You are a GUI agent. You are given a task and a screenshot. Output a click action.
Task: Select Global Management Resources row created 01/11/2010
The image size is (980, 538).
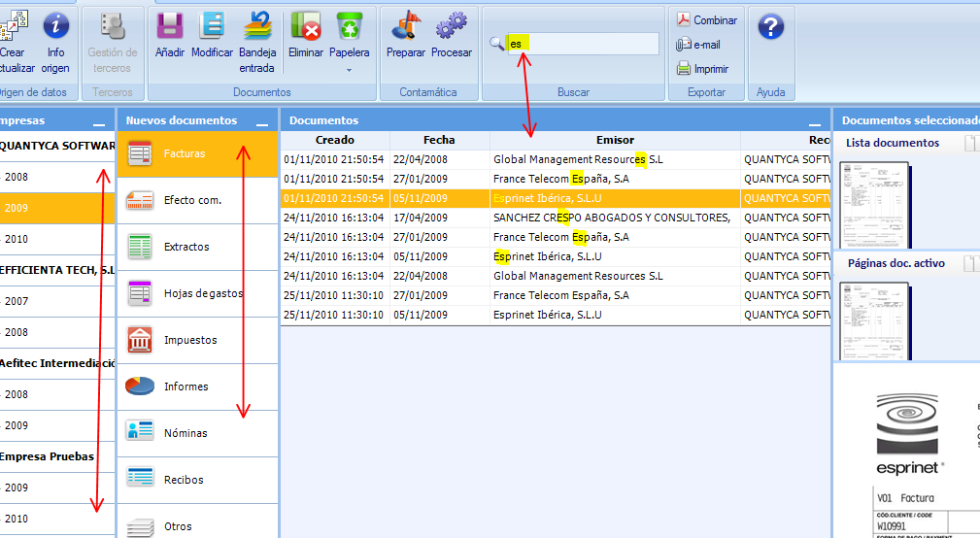(556, 159)
